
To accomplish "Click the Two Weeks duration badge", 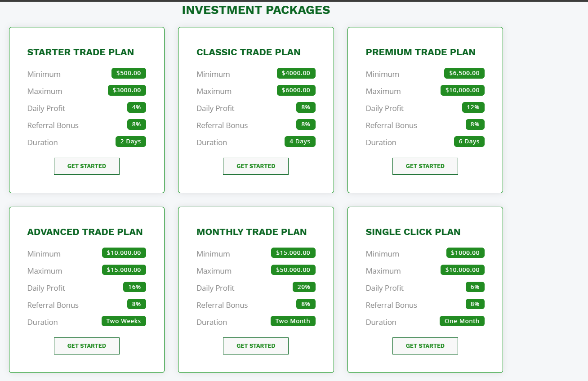I will (x=124, y=321).
